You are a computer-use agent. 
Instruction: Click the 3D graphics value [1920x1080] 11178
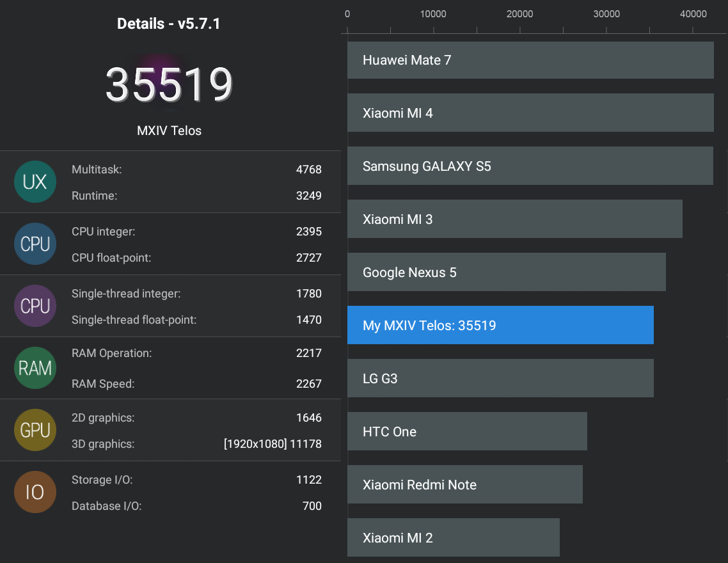point(273,444)
